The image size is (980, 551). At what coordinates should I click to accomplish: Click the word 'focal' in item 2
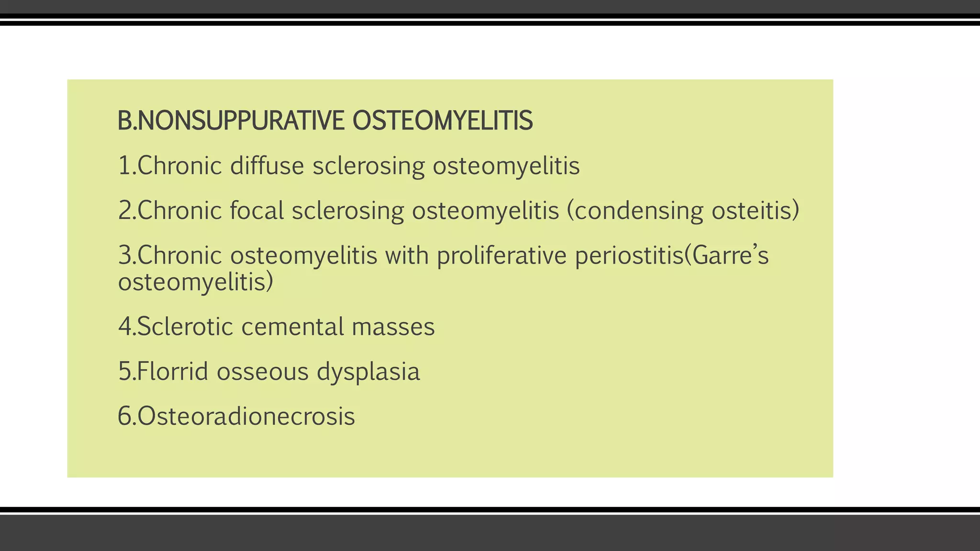(257, 210)
